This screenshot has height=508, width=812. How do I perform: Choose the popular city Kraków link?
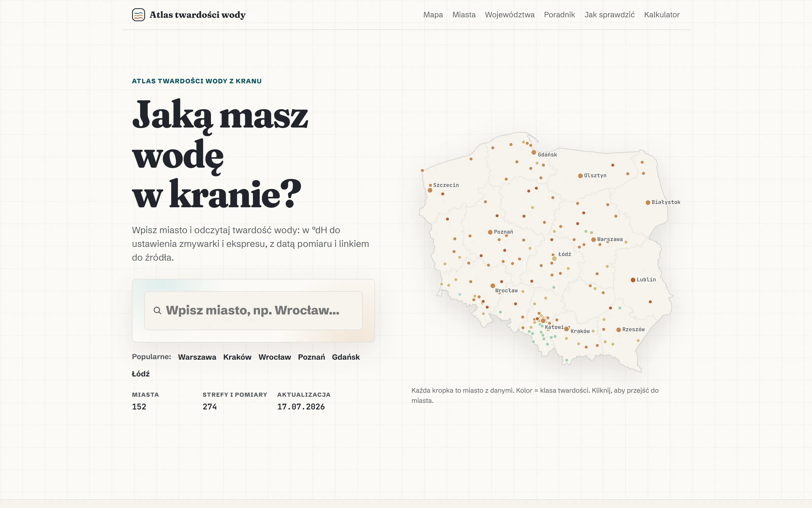pos(237,357)
